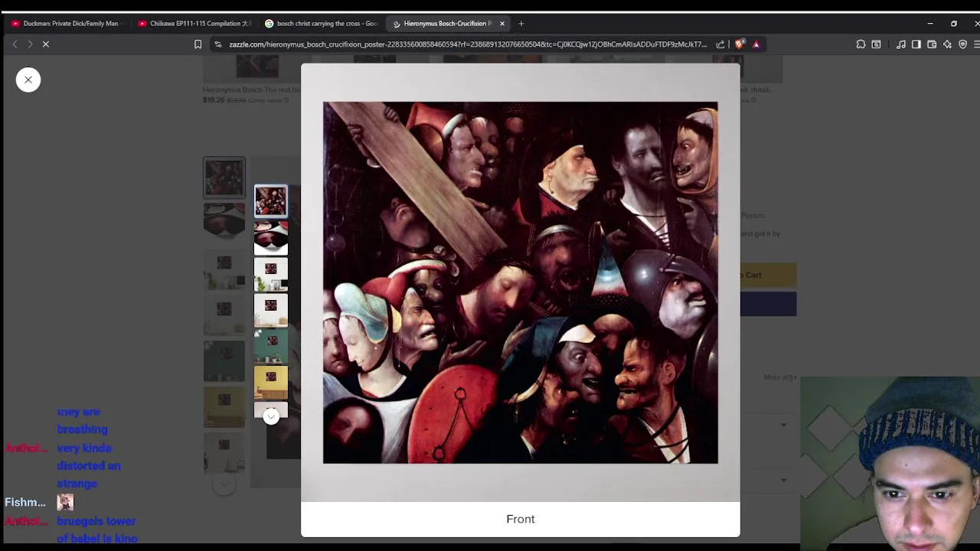Select the white wall with plant thumbnail

(x=271, y=274)
